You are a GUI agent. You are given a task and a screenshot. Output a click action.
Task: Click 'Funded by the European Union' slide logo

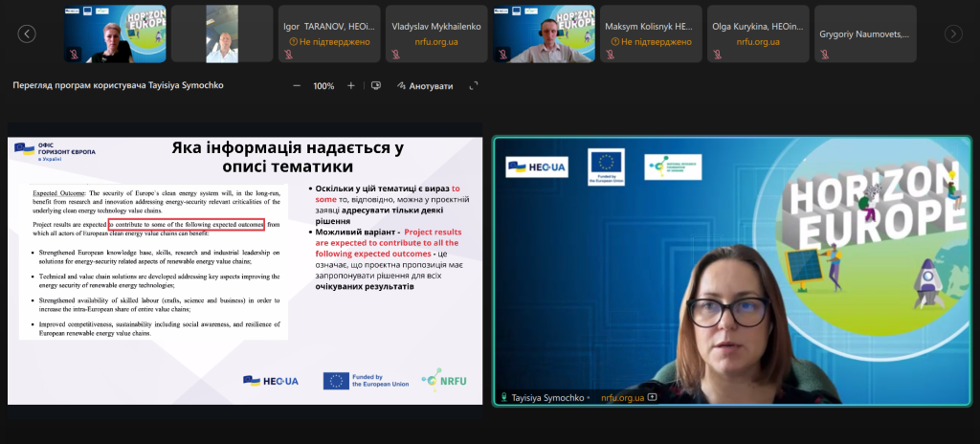tap(366, 381)
